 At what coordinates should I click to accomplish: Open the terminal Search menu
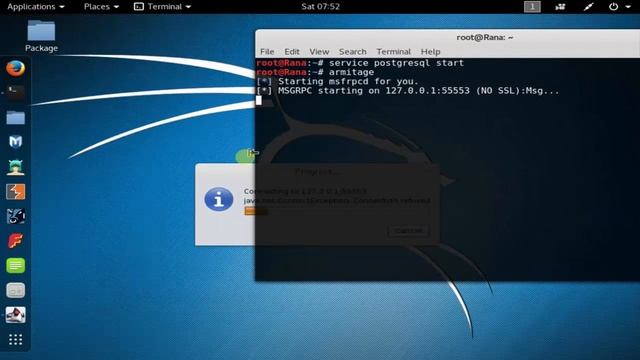(x=353, y=51)
